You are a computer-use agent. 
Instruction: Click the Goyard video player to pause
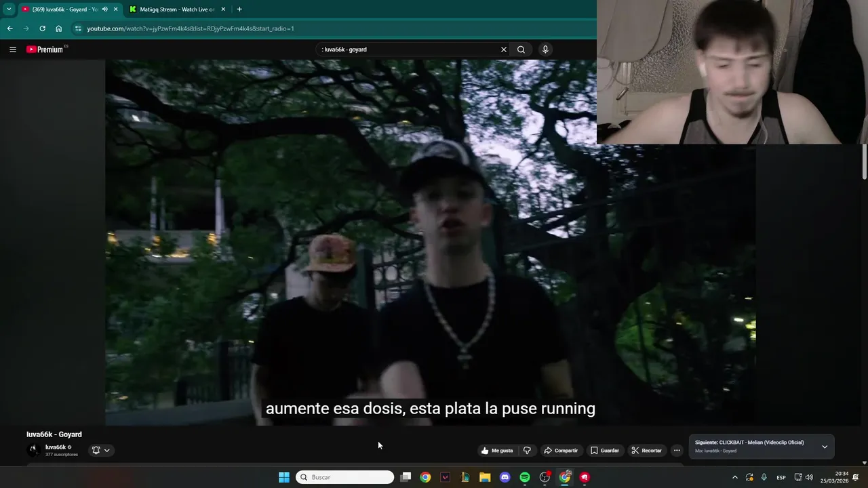pos(431,242)
